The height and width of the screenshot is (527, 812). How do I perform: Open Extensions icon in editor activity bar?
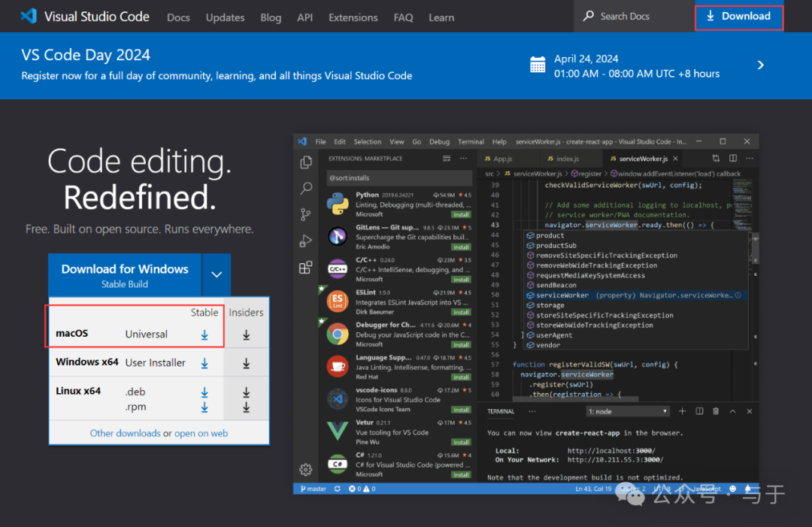306,268
